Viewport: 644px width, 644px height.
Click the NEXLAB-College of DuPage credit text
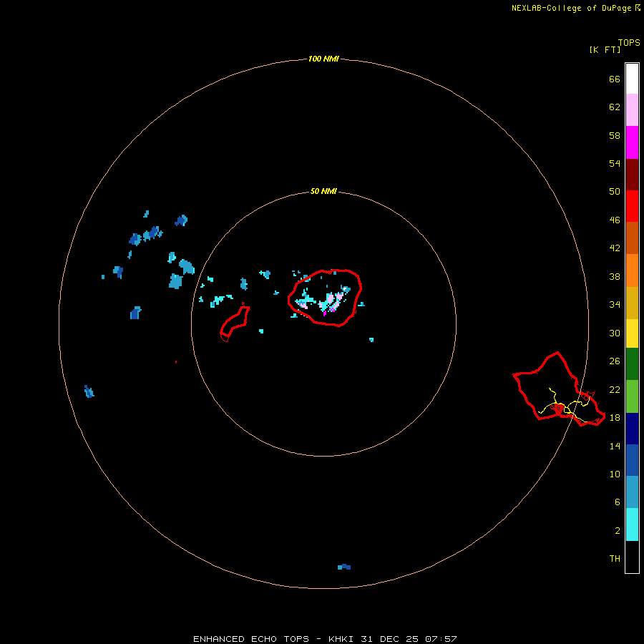coord(571,8)
